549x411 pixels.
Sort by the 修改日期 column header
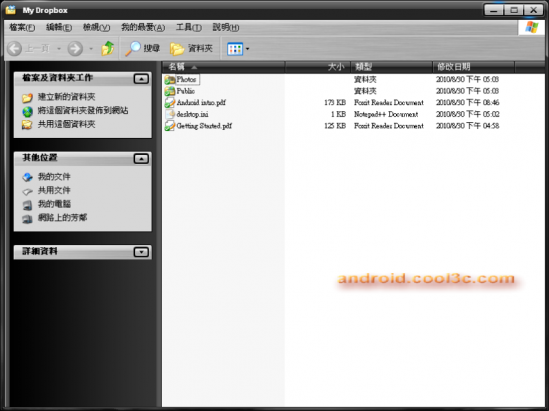click(x=473, y=67)
